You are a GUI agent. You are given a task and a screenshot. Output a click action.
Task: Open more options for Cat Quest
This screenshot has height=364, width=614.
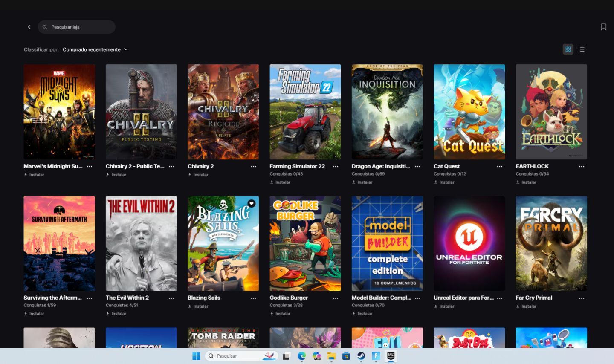499,167
